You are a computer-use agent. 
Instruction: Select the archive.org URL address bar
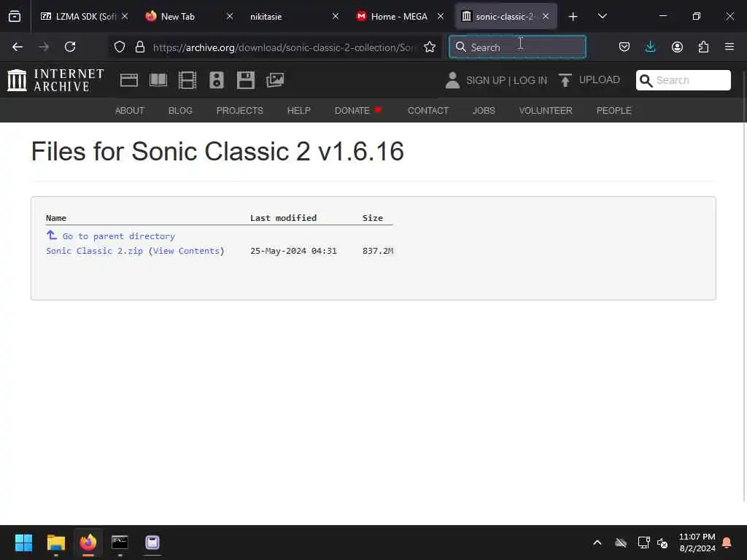[284, 47]
